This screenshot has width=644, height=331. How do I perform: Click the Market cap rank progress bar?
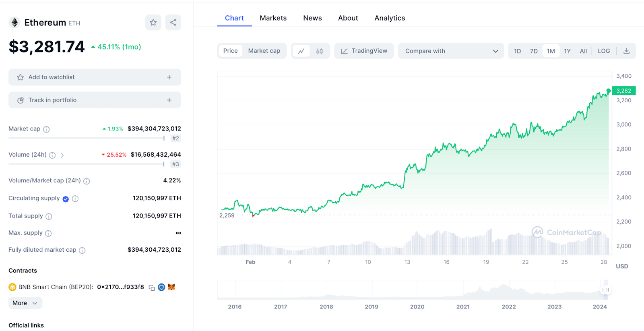coord(87,139)
